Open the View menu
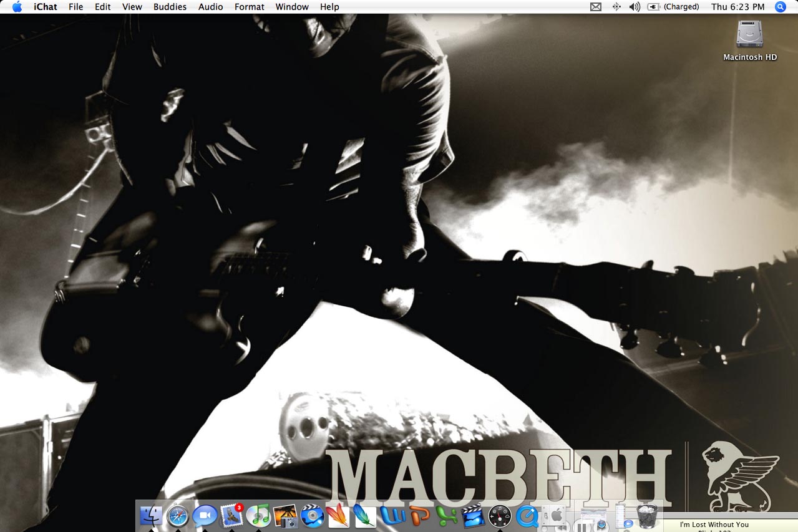The image size is (798, 532). coord(132,7)
